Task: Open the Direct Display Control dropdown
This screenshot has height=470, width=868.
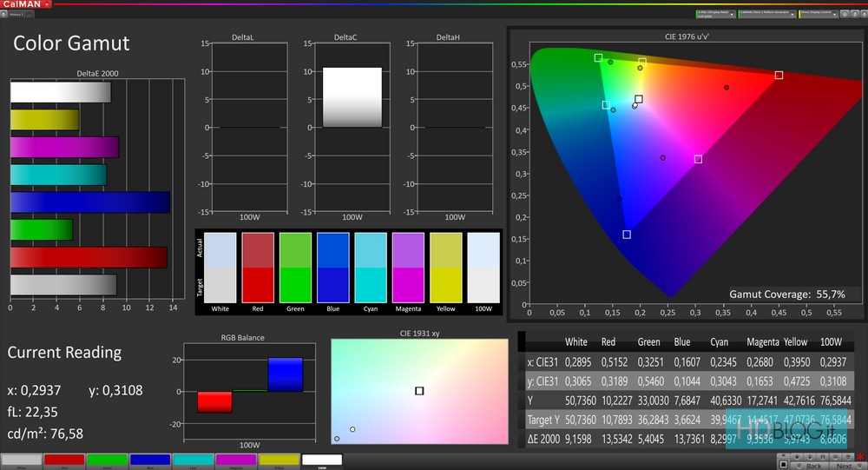Action: [x=819, y=14]
